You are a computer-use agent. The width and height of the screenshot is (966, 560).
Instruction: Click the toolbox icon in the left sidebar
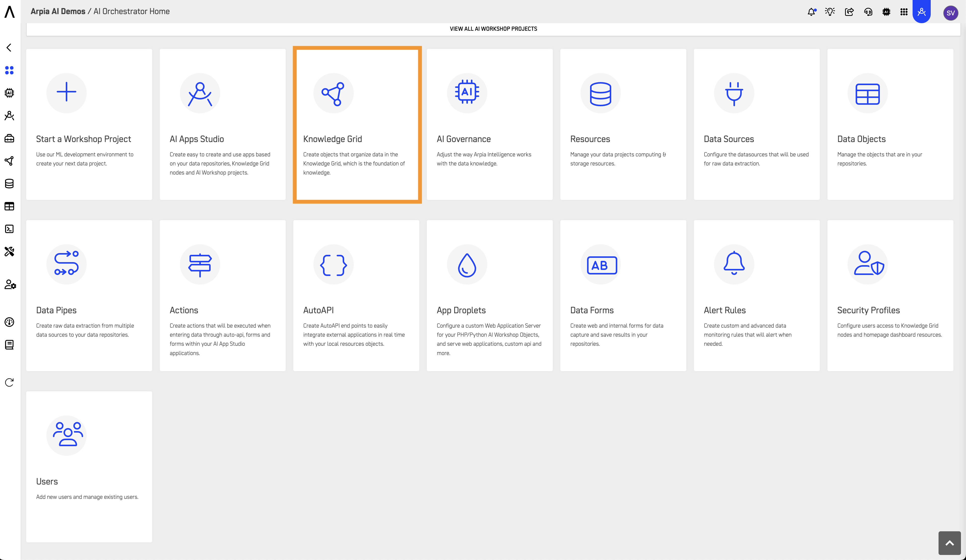pos(9,138)
